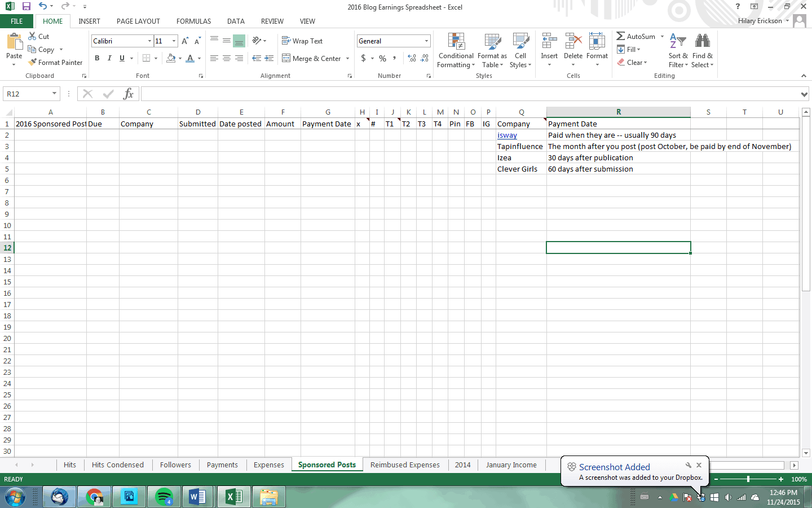Viewport: 812px width, 508px height.
Task: Expand the Name Box dropdown arrow
Action: tap(55, 94)
